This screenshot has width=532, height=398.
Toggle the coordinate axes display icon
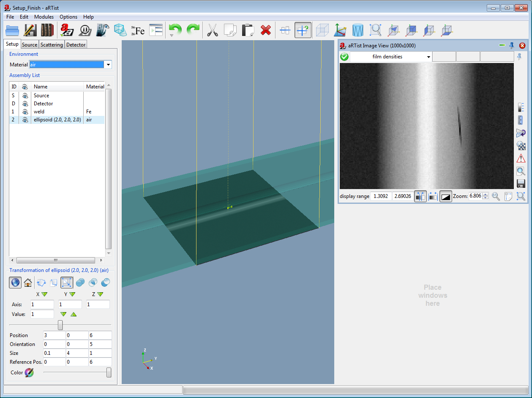pyautogui.click(x=340, y=30)
